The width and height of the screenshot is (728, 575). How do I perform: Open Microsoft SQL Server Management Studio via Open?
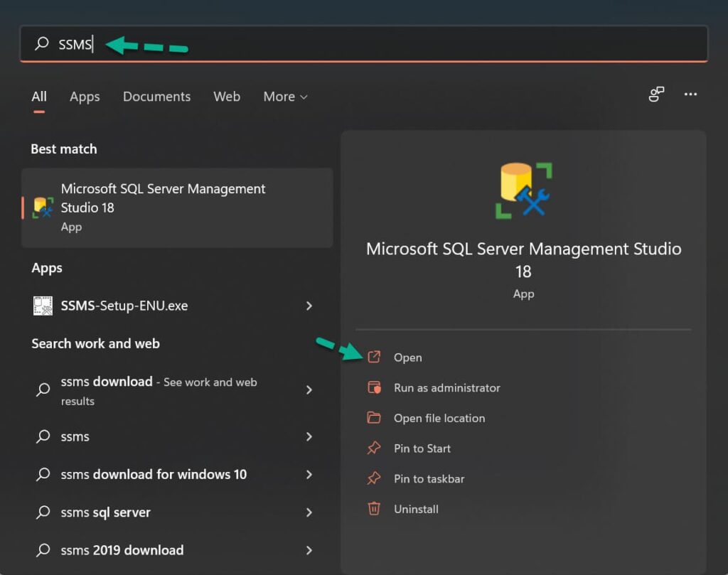click(407, 358)
